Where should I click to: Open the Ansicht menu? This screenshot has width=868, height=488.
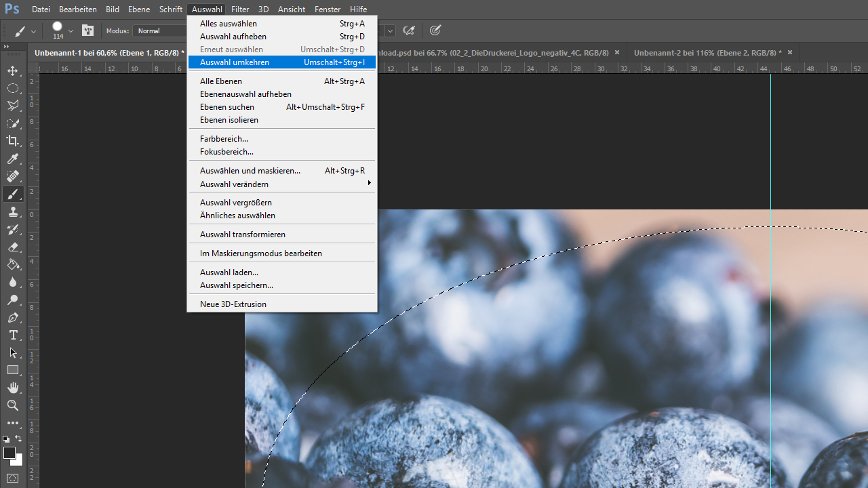click(292, 9)
